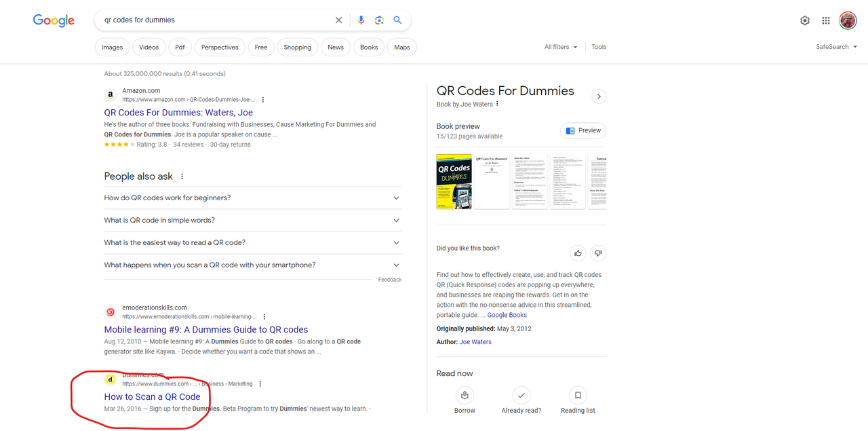Screen dimensions: 868x431
Task: Open the People also ask three-dot menu
Action: coord(182,176)
